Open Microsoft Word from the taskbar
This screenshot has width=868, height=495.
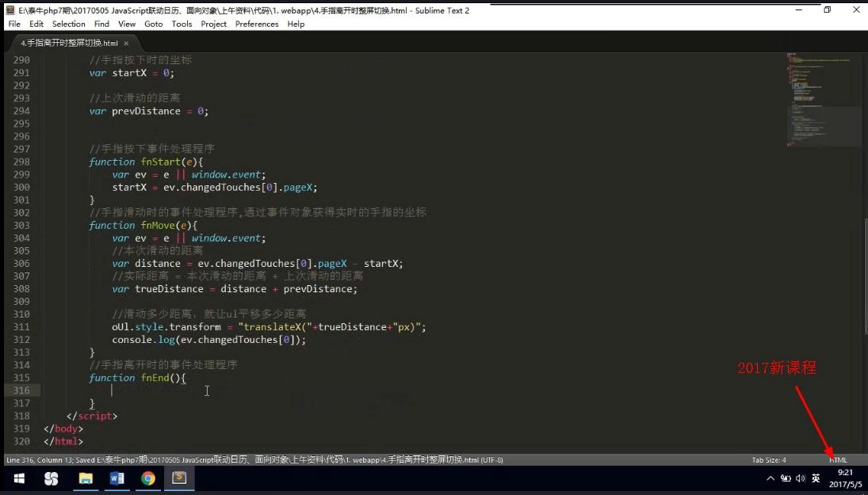117,478
